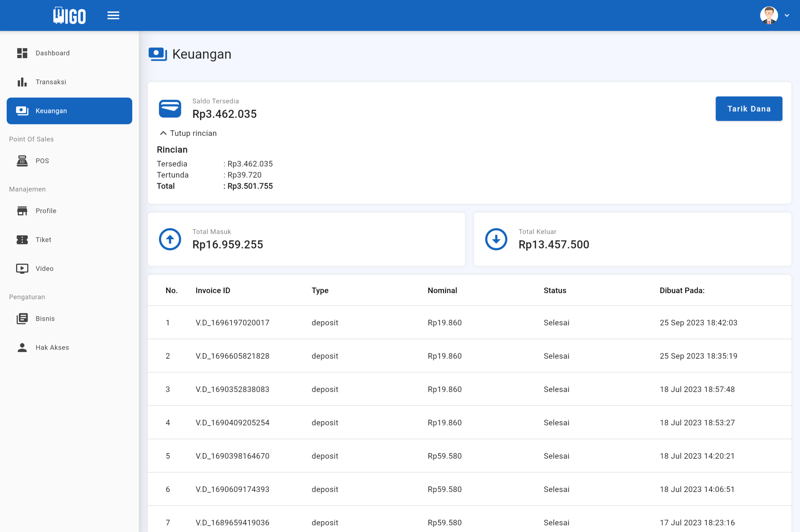
Task: Click the Dashboard grid icon
Action: point(22,53)
